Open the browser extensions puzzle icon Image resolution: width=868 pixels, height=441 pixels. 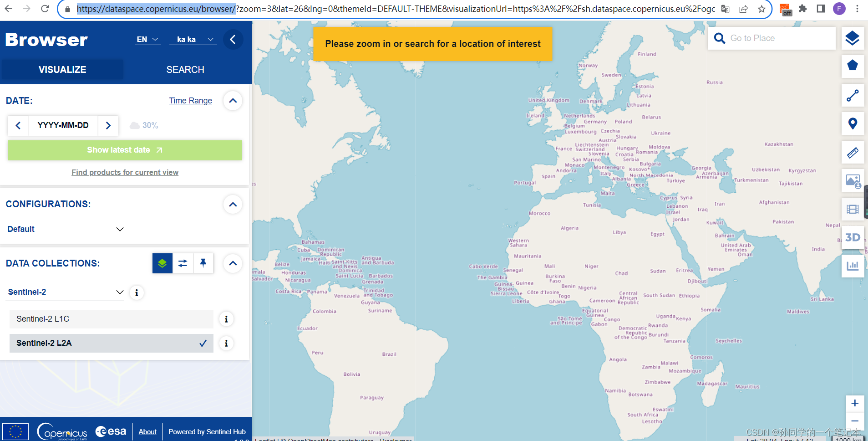pos(803,9)
